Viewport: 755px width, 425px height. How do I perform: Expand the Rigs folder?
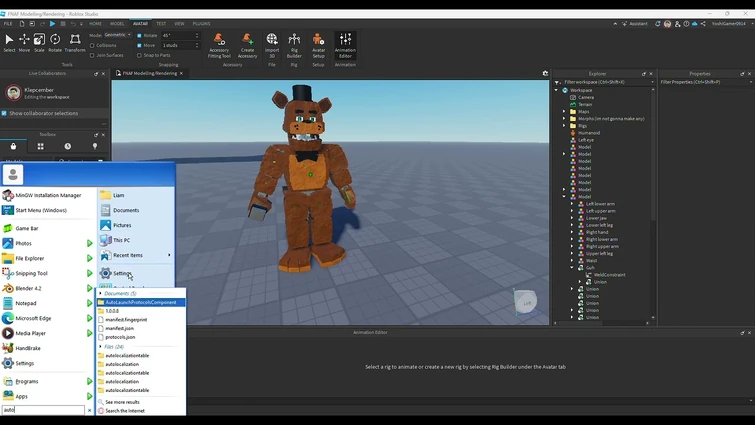pyautogui.click(x=564, y=126)
